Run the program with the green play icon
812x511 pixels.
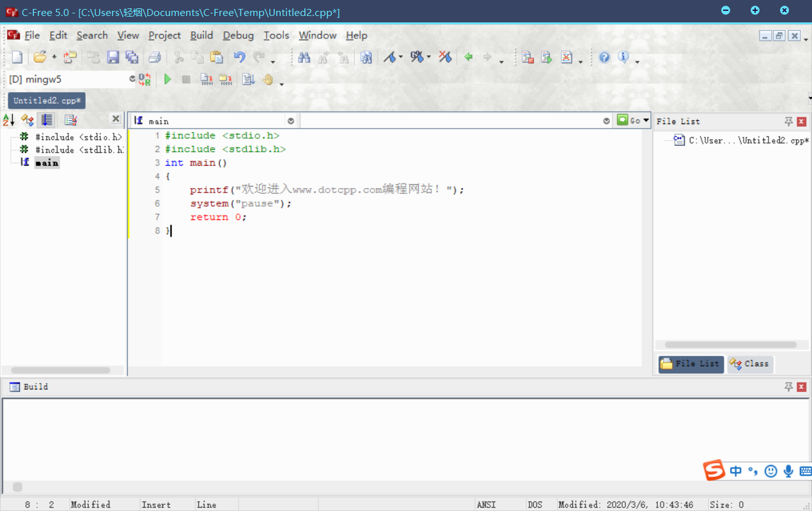coord(168,79)
